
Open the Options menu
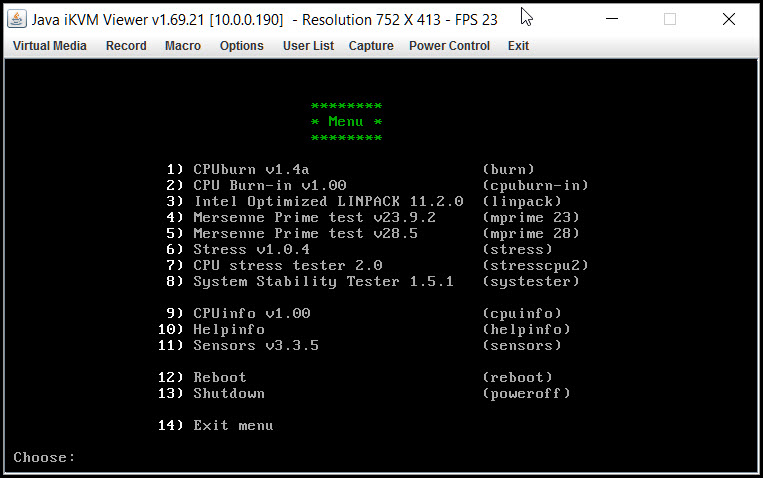(241, 46)
